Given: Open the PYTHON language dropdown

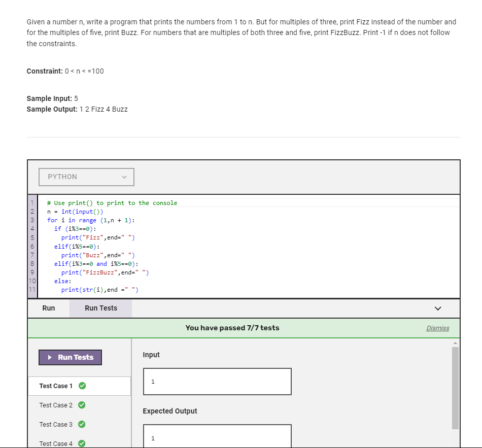Looking at the screenshot, I should (x=86, y=177).
